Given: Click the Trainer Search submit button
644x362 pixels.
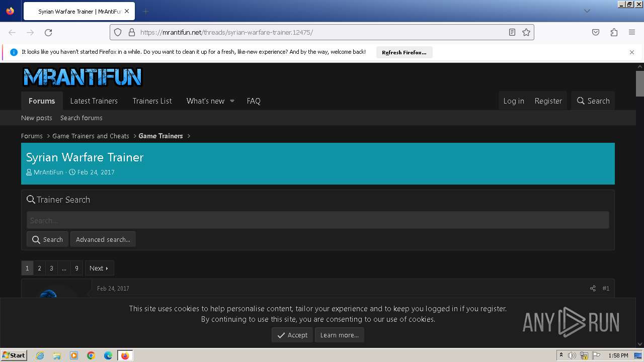Looking at the screenshot, I should 48,239.
